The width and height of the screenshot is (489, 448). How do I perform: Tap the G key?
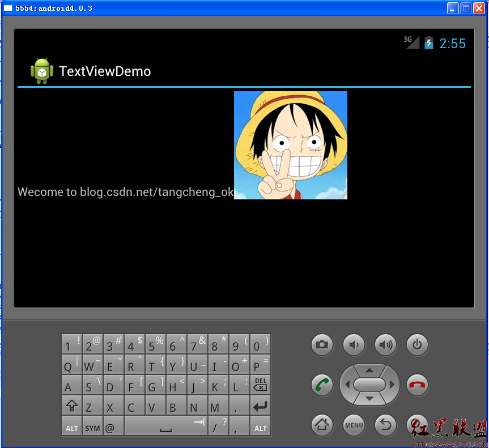[x=156, y=385]
